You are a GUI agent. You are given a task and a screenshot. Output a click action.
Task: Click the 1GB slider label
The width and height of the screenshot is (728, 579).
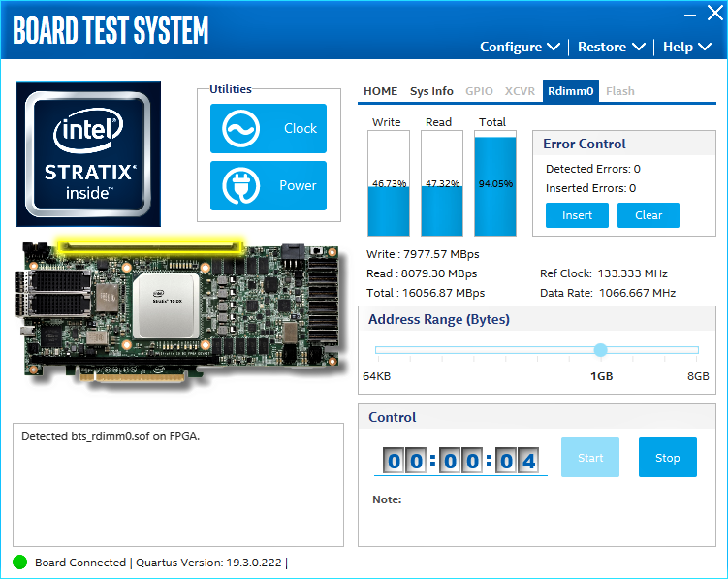point(601,376)
